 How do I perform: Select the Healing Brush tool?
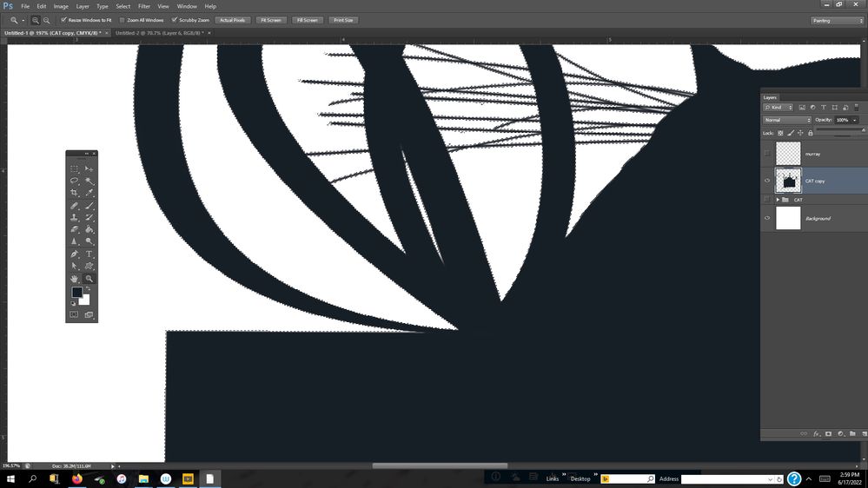point(74,205)
